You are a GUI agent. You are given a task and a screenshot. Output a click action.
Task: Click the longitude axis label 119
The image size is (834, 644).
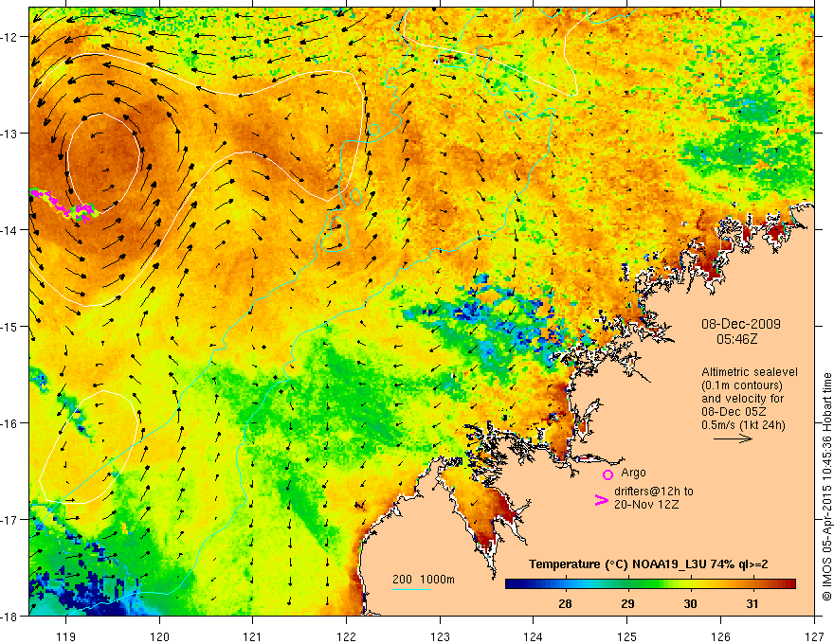click(x=65, y=636)
